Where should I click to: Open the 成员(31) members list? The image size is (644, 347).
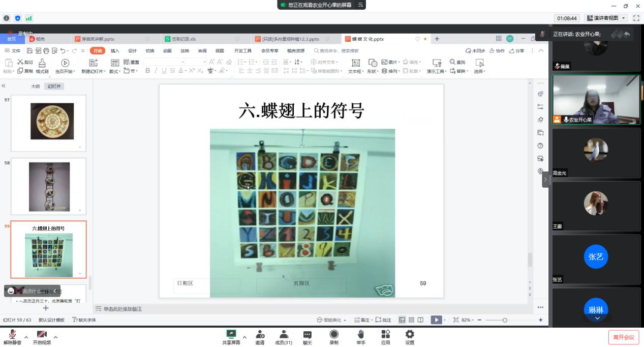[x=284, y=336]
